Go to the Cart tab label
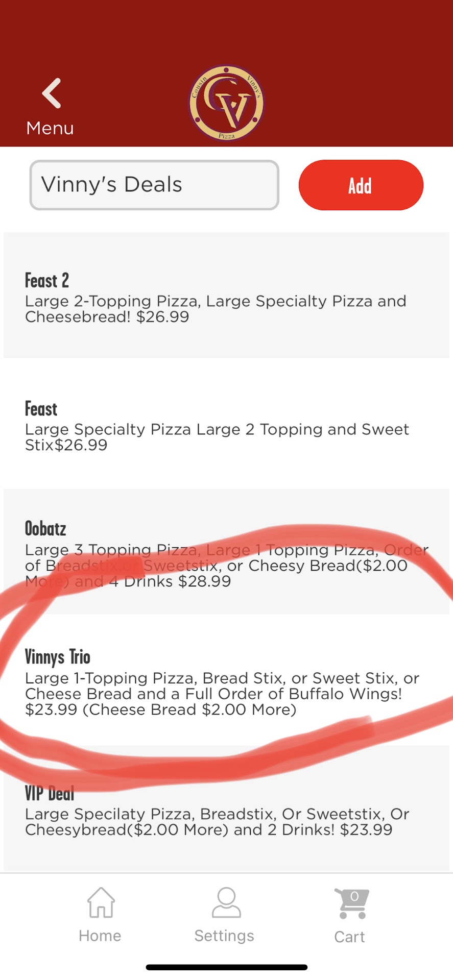 [349, 937]
